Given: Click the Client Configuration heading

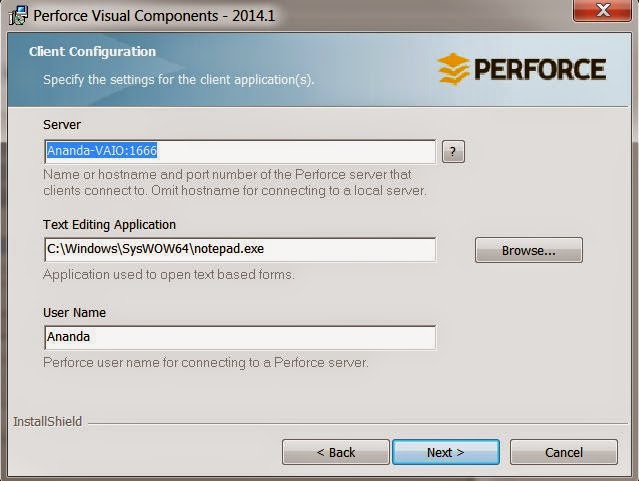Looking at the screenshot, I should (92, 51).
